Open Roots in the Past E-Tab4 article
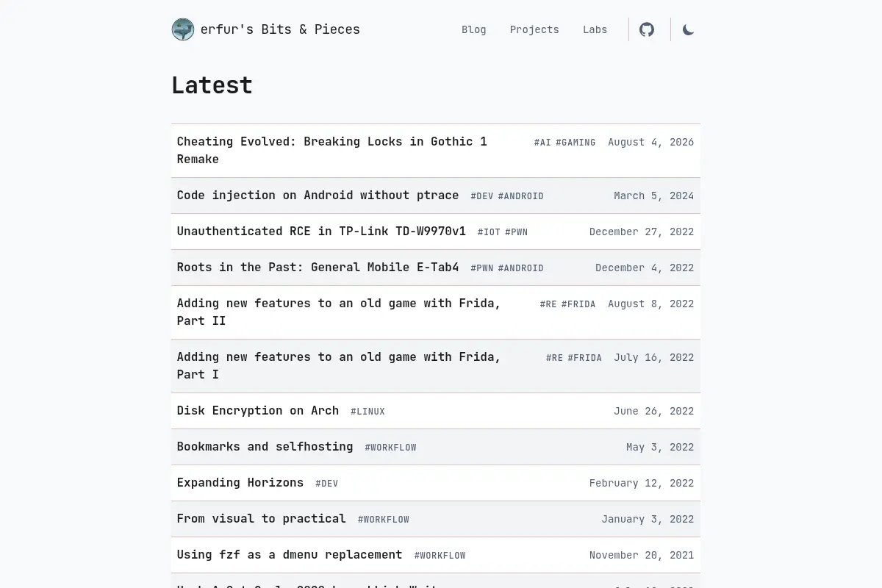The width and height of the screenshot is (882, 588). (318, 267)
